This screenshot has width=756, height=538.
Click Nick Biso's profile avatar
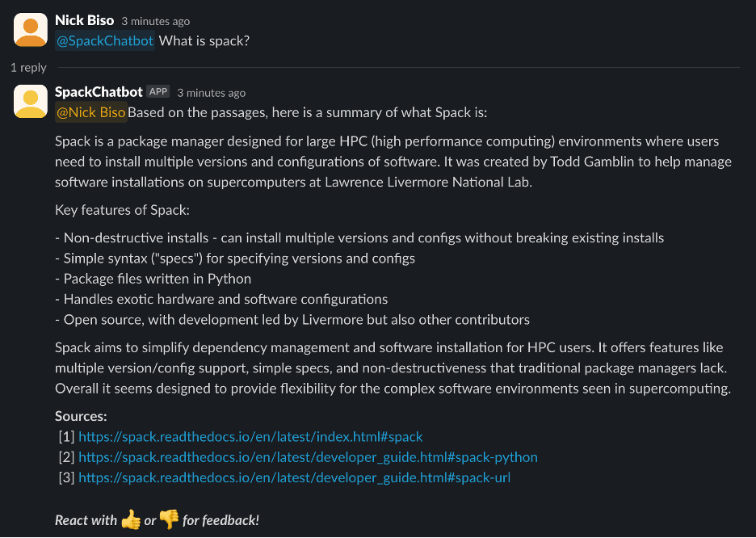tap(30, 29)
